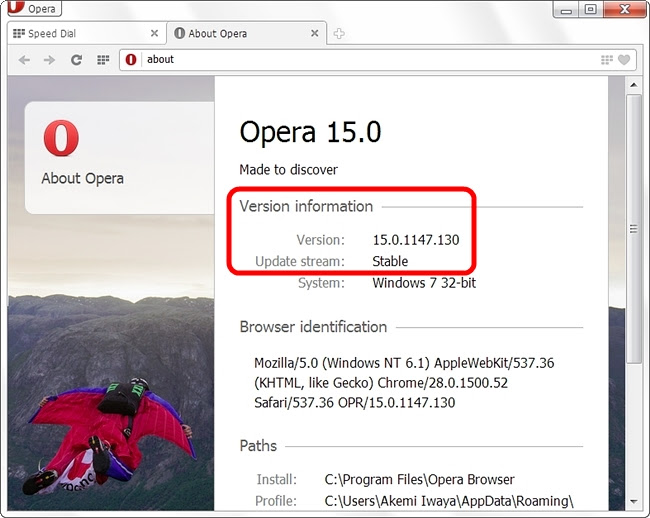This screenshot has height=518, width=650.
Task: Close the Opera window
Action: click(624, 9)
